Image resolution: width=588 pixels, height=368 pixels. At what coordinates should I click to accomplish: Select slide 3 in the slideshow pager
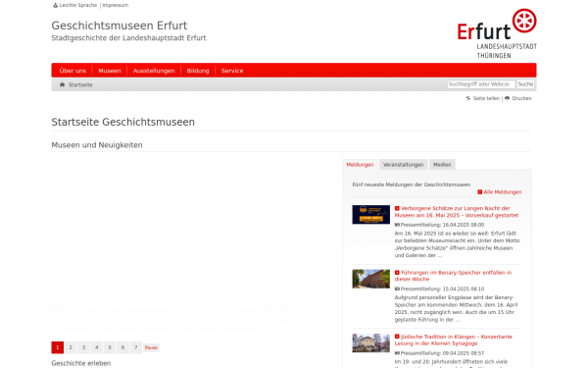click(x=83, y=347)
